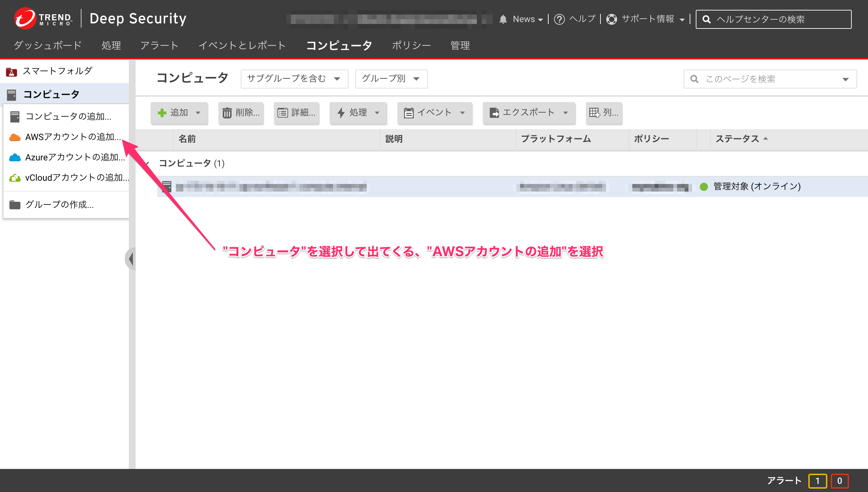Viewport: 868px width, 492px height.
Task: Open the グループ別 grouping dropdown
Action: [391, 79]
